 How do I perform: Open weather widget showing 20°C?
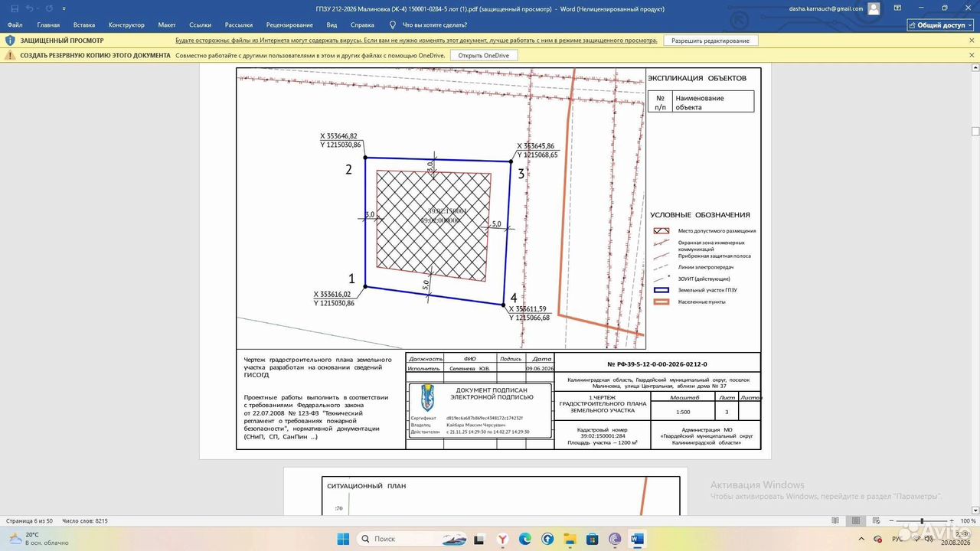[37, 539]
